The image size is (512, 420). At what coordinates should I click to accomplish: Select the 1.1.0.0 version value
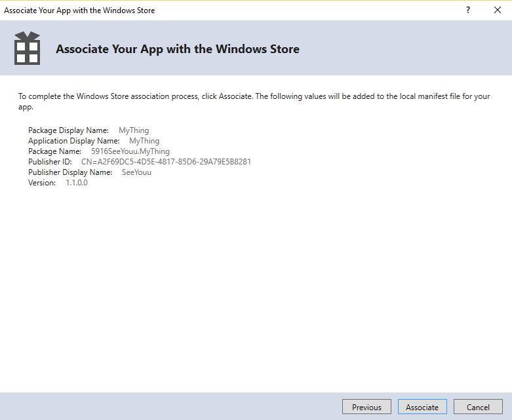pos(76,183)
